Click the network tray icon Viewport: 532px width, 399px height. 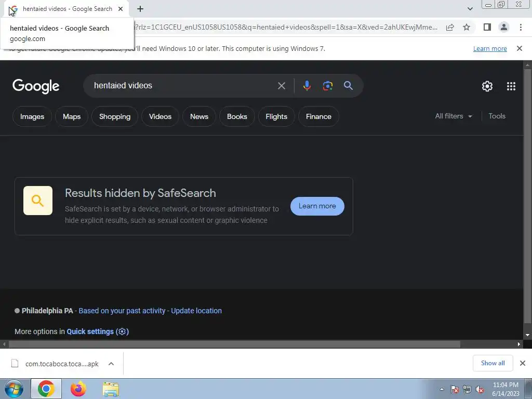[x=467, y=389]
